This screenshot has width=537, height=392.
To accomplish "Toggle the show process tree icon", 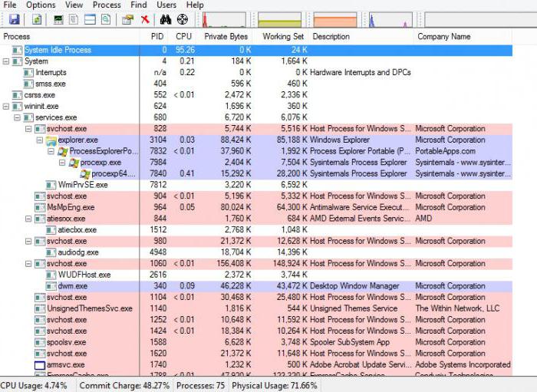I will coord(74,19).
